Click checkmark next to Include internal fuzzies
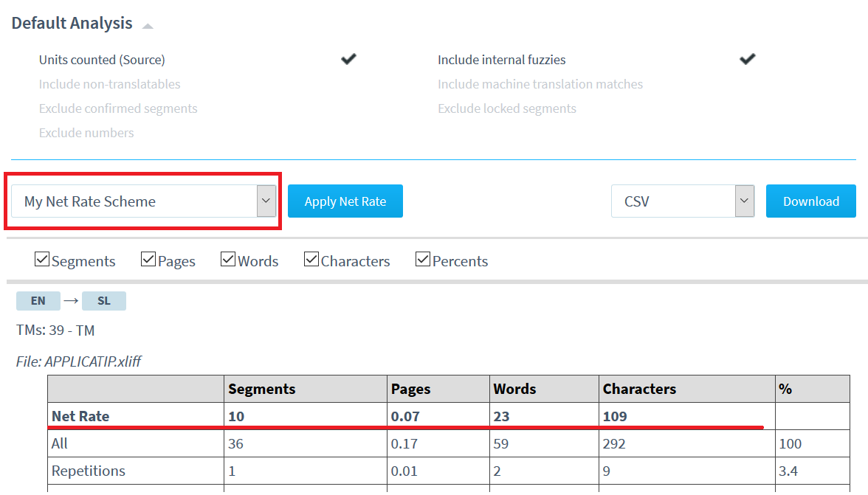The width and height of the screenshot is (868, 495). (747, 58)
